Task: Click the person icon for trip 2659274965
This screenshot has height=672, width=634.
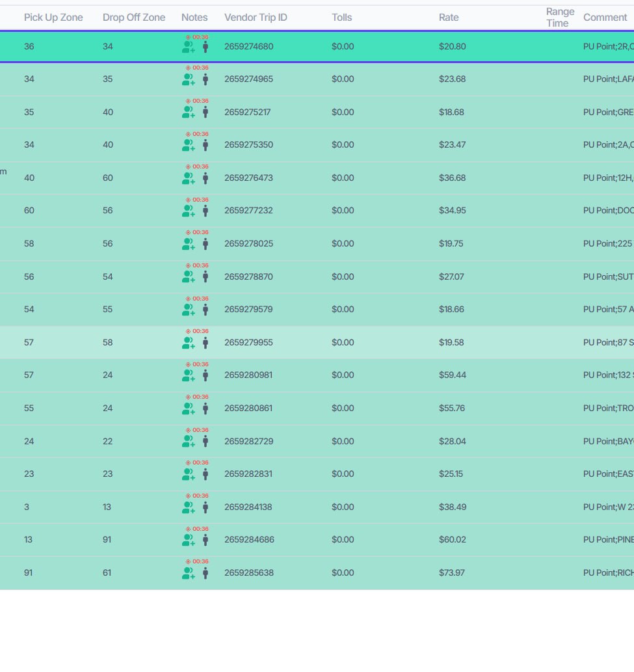Action: click(x=205, y=79)
